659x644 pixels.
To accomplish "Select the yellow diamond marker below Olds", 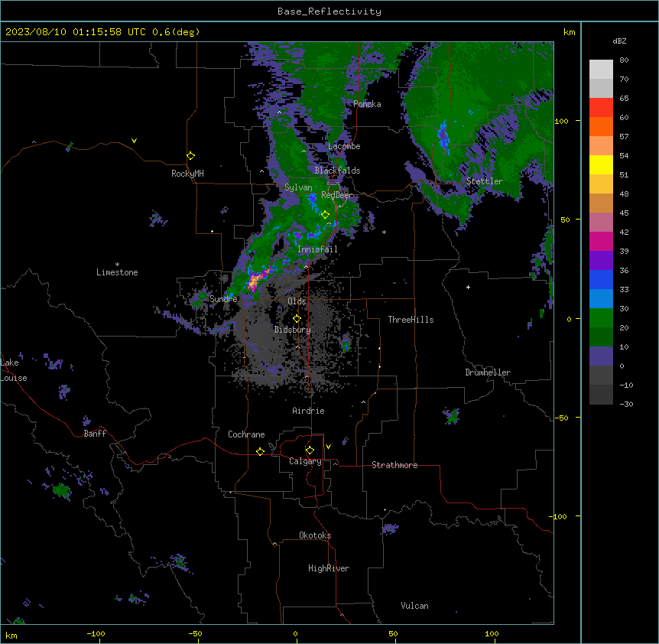I will click(x=297, y=319).
